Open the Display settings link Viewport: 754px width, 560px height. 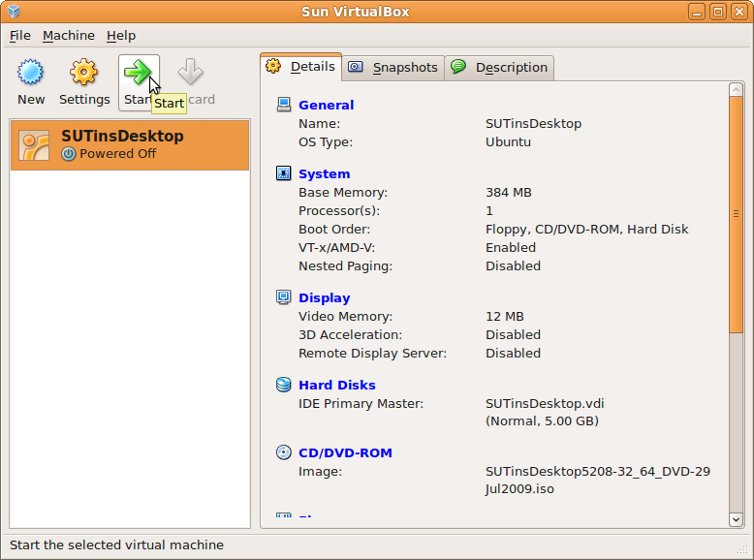click(x=324, y=298)
